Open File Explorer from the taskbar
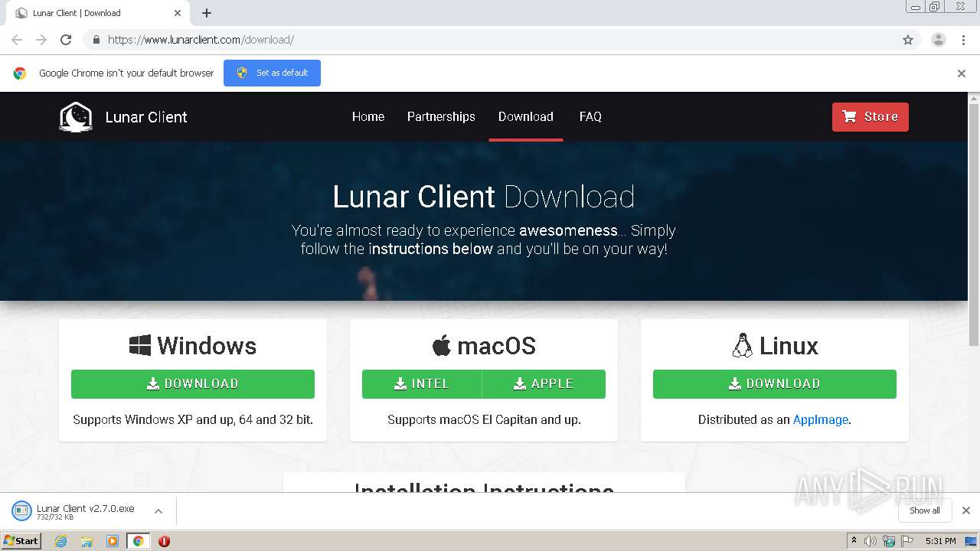The height and width of the screenshot is (551, 980). pos(87,541)
